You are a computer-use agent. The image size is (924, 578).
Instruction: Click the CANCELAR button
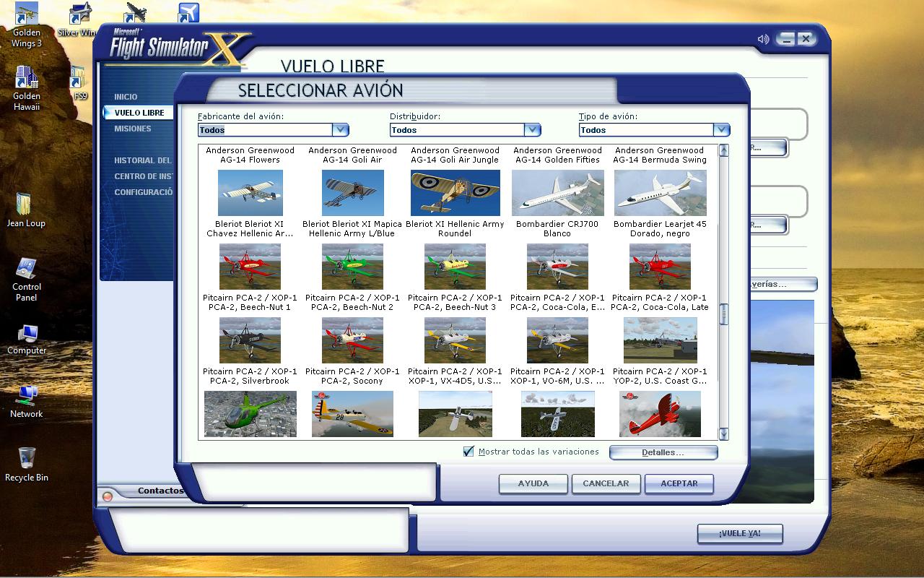coord(606,483)
